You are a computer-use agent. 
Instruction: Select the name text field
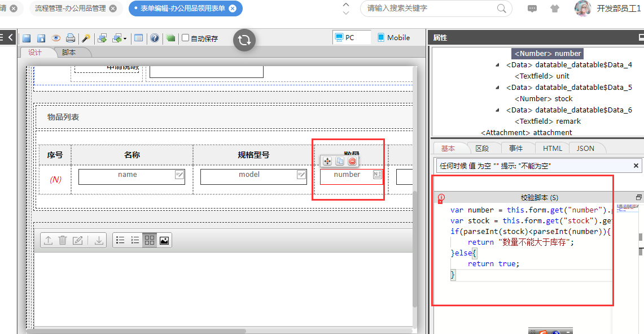[132, 177]
